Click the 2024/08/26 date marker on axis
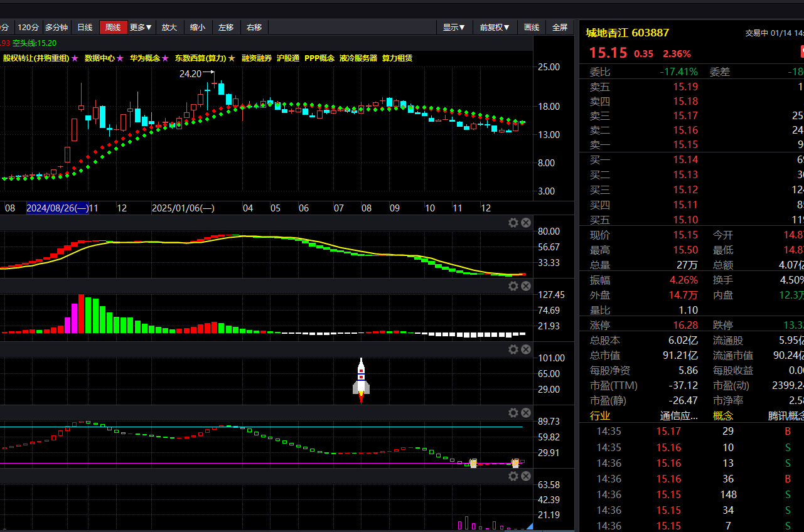The height and width of the screenshot is (532, 804). click(x=58, y=208)
